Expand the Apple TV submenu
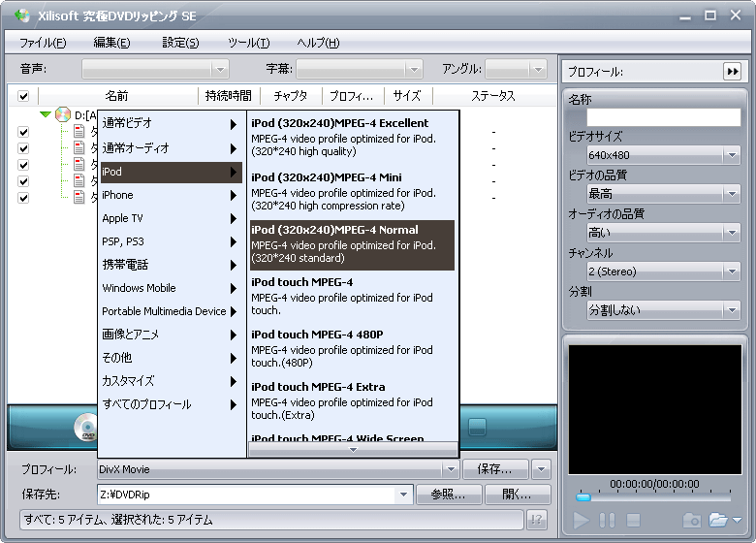This screenshot has height=543, width=756. (172, 218)
